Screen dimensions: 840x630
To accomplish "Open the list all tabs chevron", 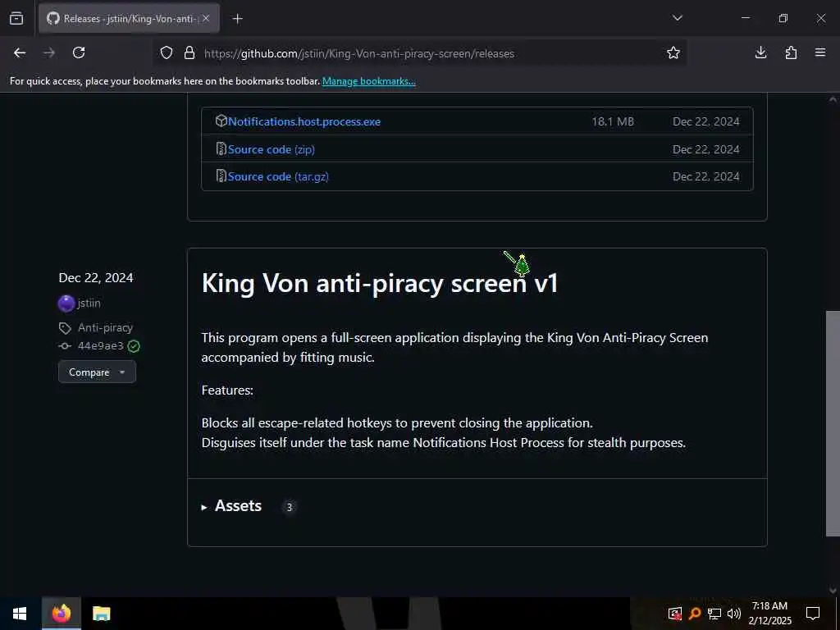I will 677,18.
